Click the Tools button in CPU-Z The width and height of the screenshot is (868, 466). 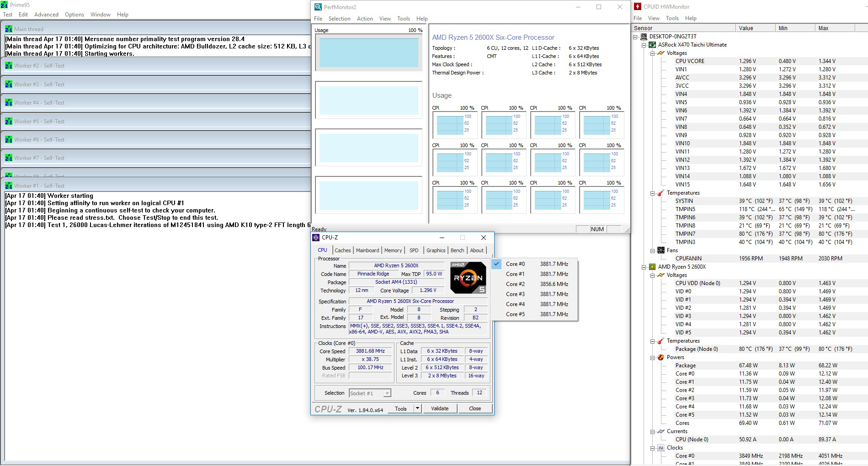401,408
